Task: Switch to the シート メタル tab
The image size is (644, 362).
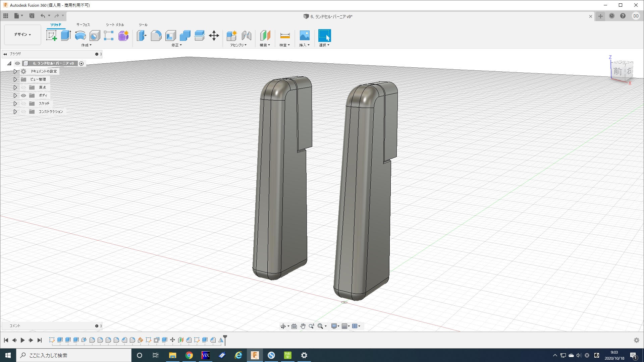Action: pos(115,25)
